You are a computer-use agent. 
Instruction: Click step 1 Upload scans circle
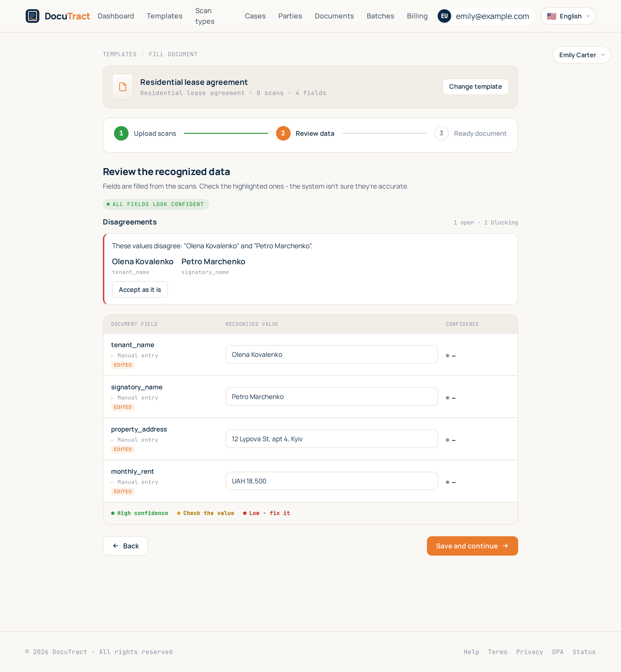tap(121, 133)
